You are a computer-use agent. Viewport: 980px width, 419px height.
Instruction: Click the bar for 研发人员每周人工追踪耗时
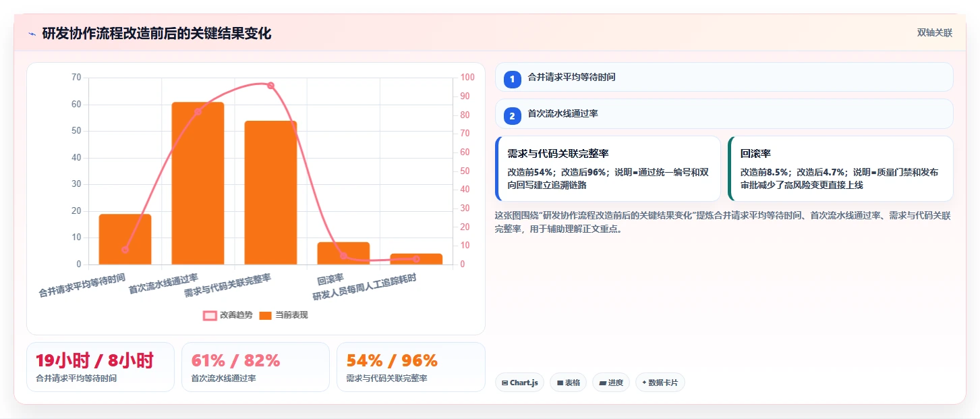tap(416, 259)
